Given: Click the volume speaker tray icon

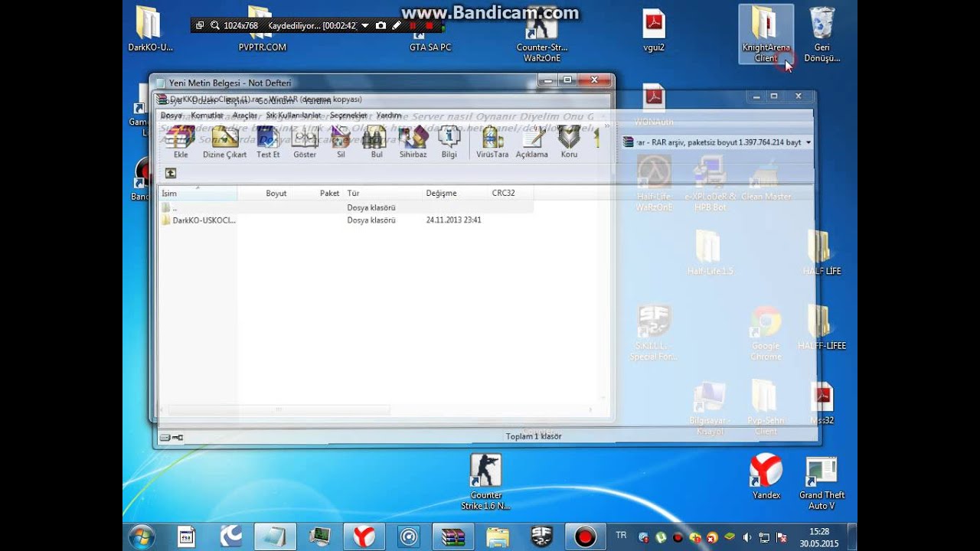Looking at the screenshot, I should tap(746, 537).
